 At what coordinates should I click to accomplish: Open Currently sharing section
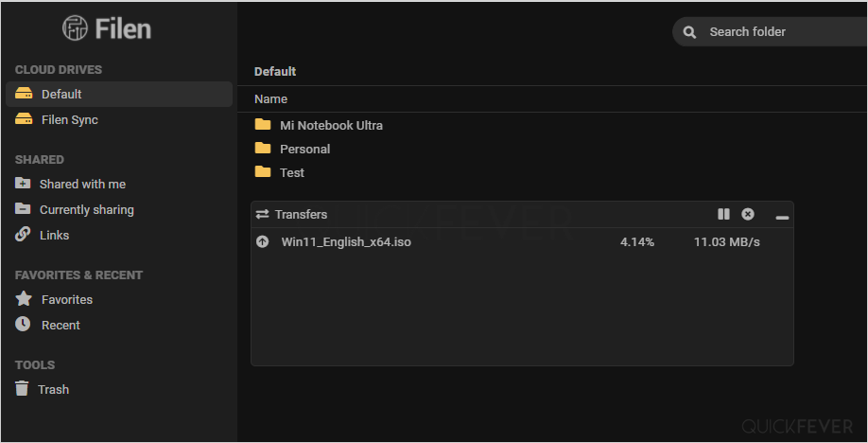pos(86,209)
